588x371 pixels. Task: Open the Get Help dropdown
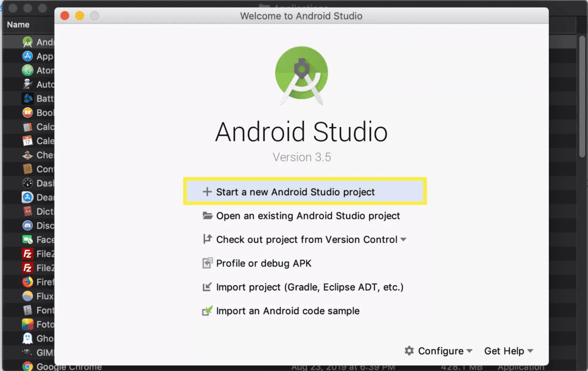[x=509, y=351]
